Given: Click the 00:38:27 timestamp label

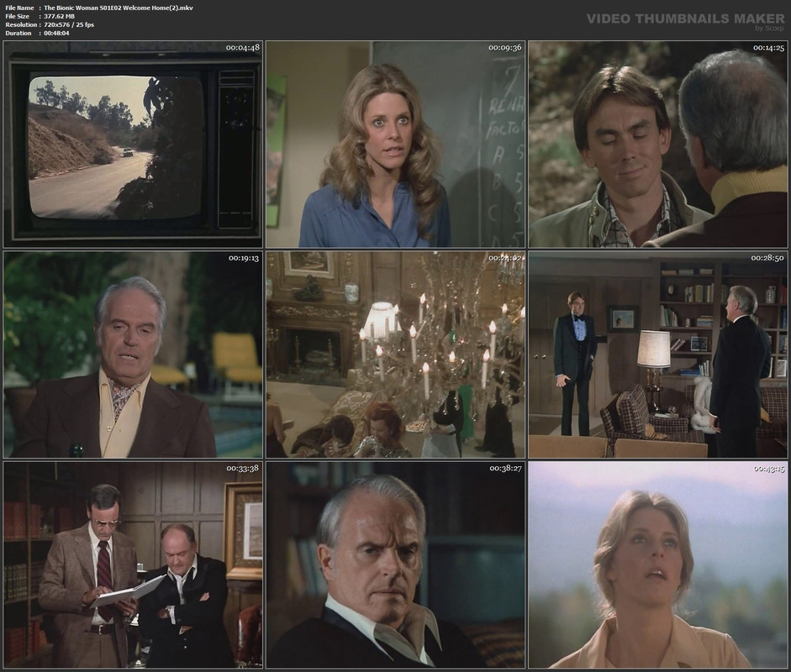Looking at the screenshot, I should tap(505, 469).
